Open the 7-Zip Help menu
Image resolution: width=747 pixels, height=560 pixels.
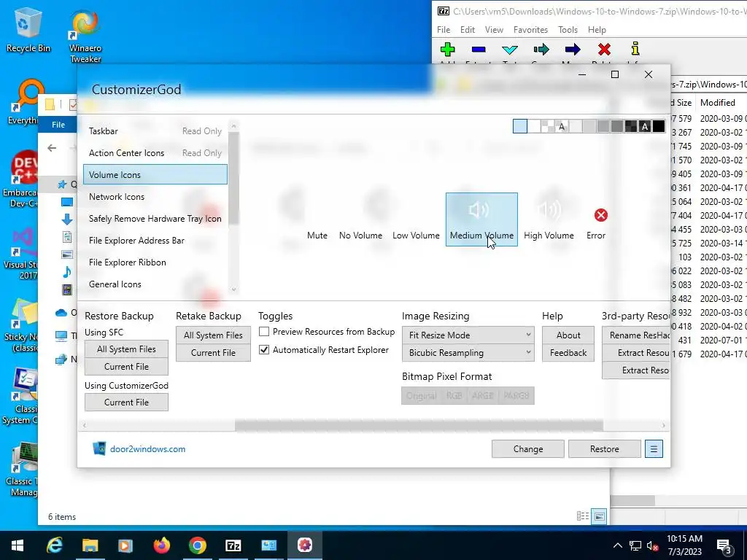[597, 29]
